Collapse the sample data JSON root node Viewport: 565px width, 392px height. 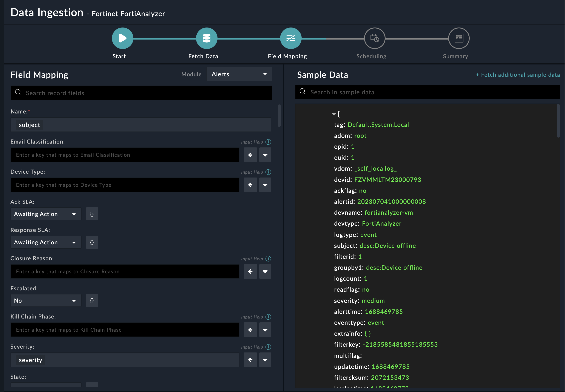tap(334, 114)
